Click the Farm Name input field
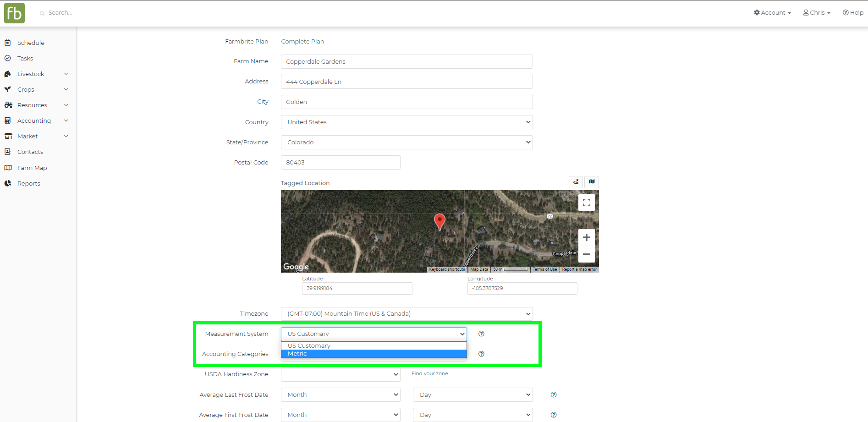Image resolution: width=868 pixels, height=422 pixels. (x=407, y=62)
